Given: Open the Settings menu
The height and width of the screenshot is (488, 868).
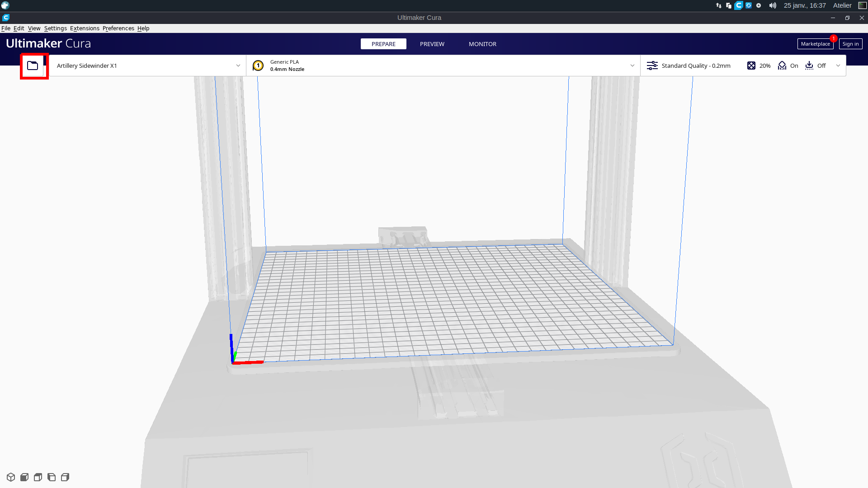Looking at the screenshot, I should 56,28.
